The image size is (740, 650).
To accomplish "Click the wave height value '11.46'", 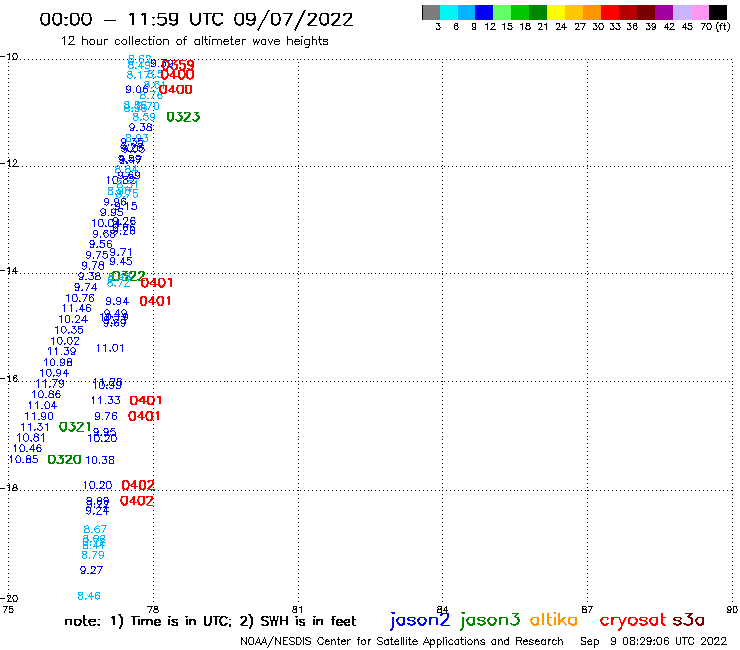I will coord(76,309).
